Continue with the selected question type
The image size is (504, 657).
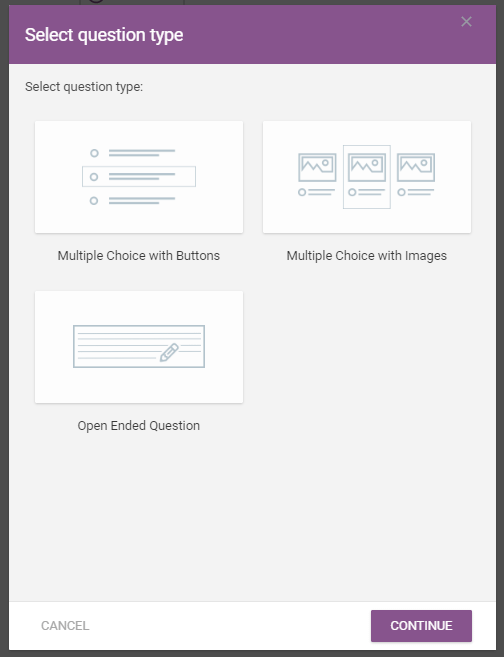pyautogui.click(x=421, y=626)
